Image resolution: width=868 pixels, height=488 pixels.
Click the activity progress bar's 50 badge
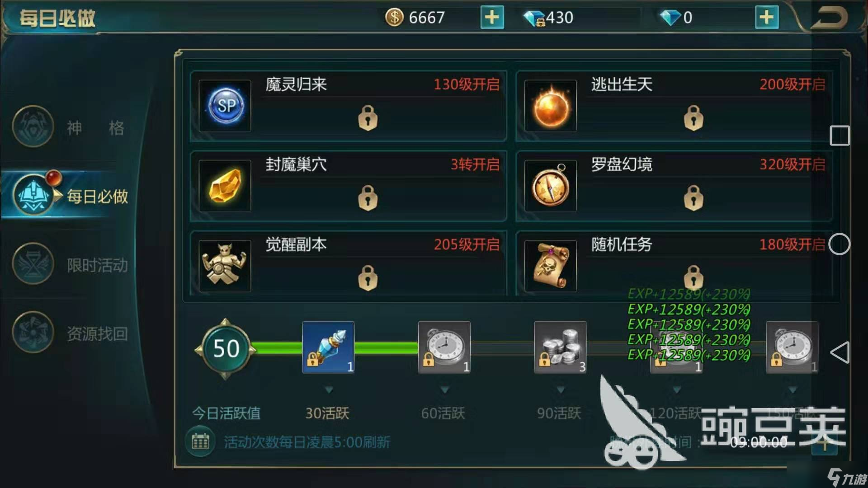[226, 348]
